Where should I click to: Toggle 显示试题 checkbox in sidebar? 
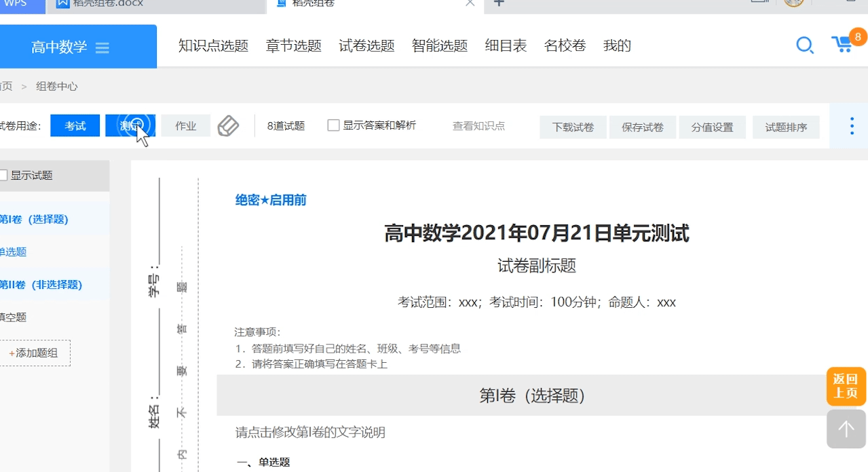[3, 175]
